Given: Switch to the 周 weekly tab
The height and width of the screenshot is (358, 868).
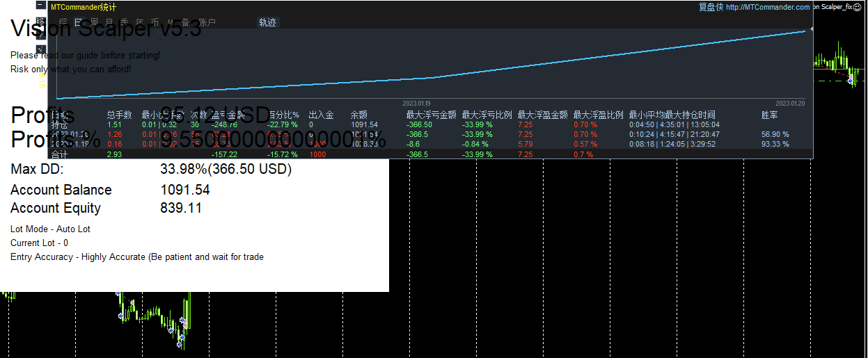Looking at the screenshot, I should [95, 22].
